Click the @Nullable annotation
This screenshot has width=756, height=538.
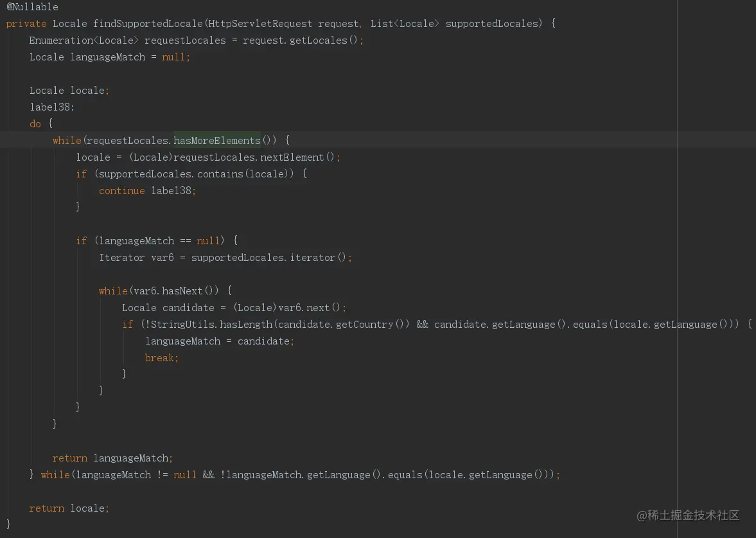[x=32, y=7]
